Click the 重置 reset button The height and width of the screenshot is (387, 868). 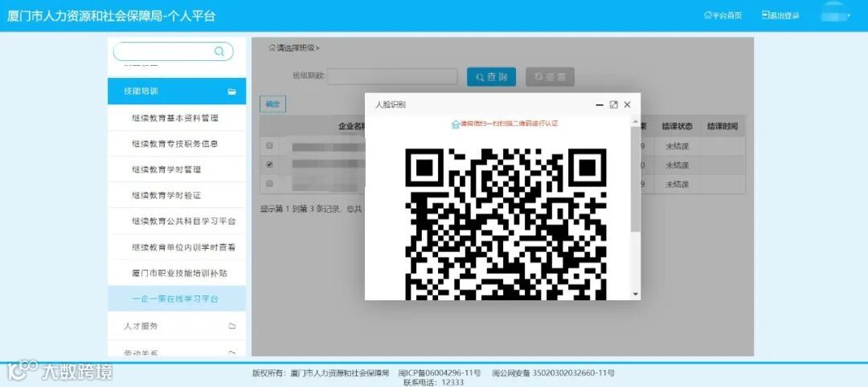coord(550,77)
